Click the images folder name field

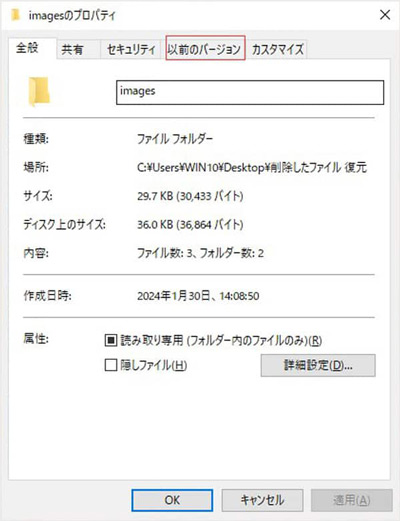[x=250, y=92]
